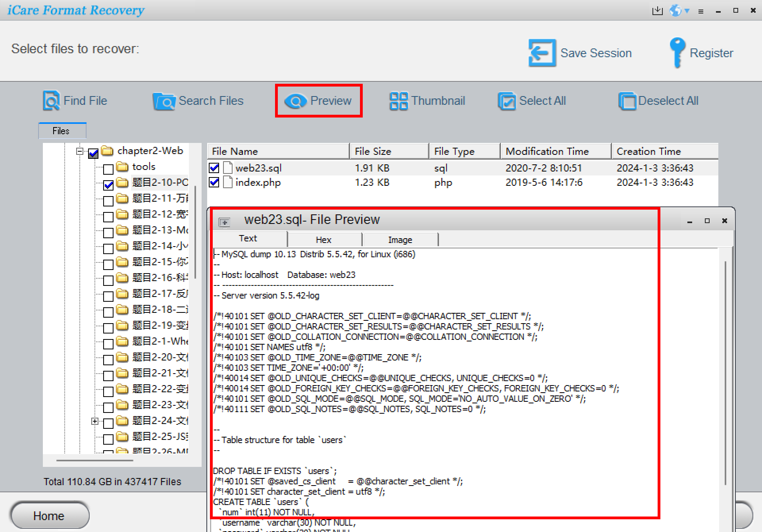762x532 pixels.
Task: Enable the tools folder checkbox
Action: click(108, 169)
